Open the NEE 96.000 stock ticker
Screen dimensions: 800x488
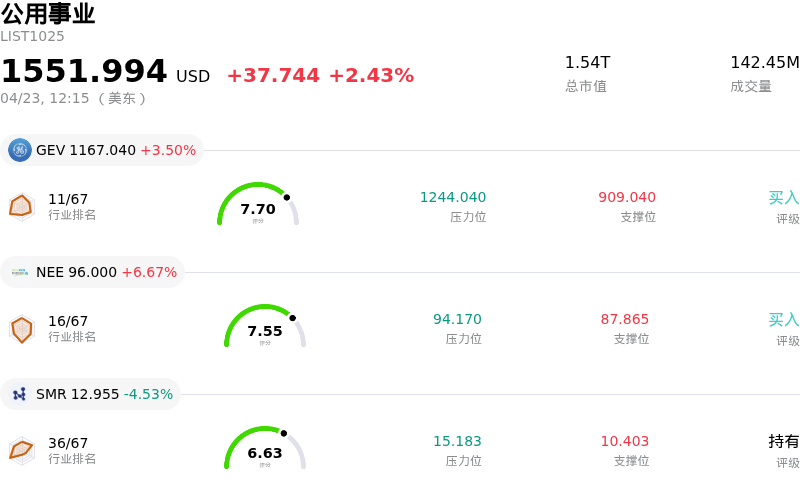(x=76, y=272)
